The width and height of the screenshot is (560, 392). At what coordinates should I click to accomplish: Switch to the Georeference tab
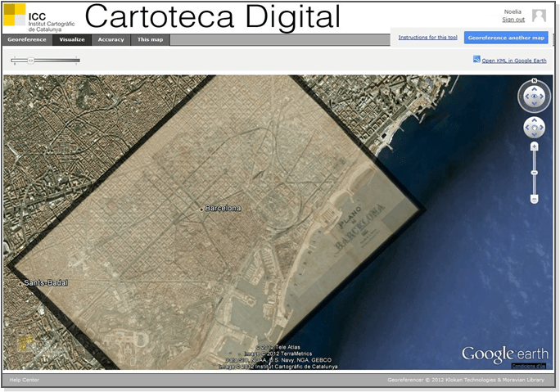(27, 39)
